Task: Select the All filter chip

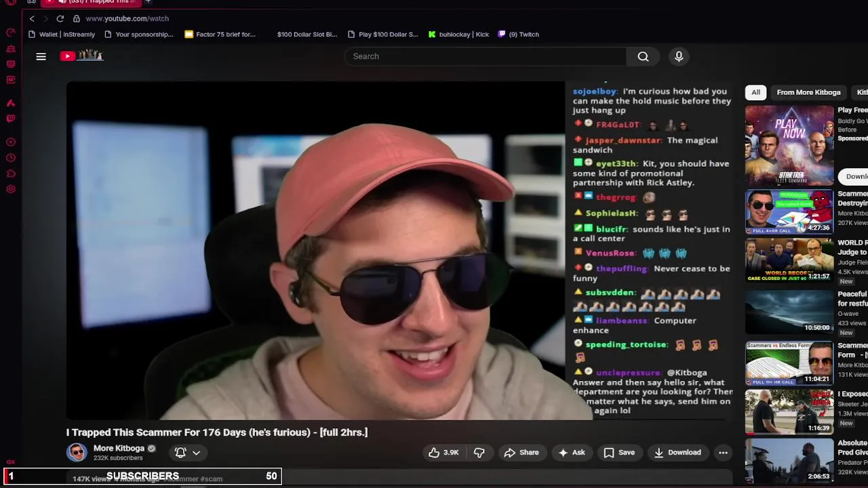Action: pyautogui.click(x=755, y=92)
